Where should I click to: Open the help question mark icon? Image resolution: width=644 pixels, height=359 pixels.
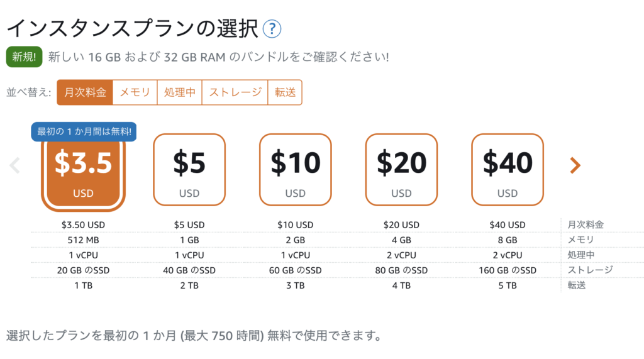(x=272, y=29)
